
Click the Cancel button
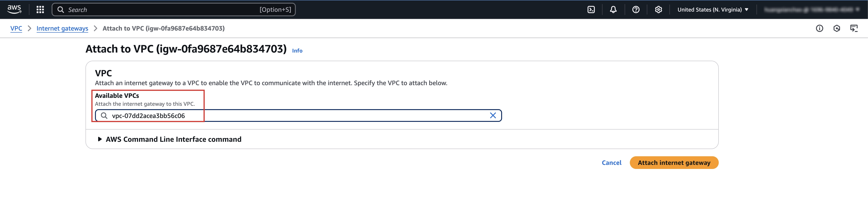[x=612, y=163]
